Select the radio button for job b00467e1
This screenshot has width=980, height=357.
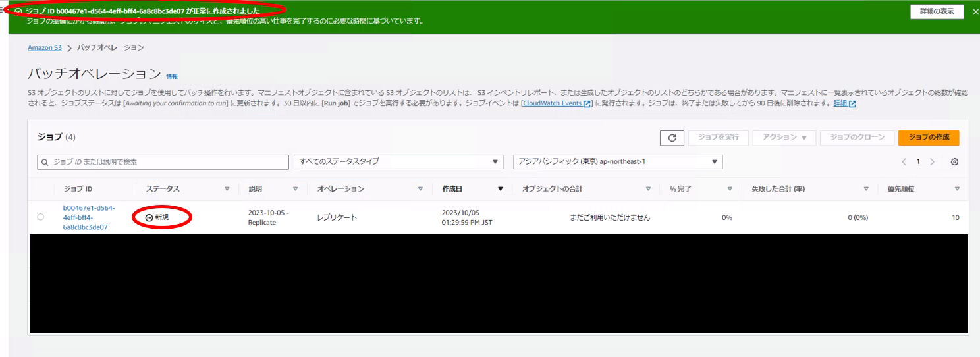(41, 217)
